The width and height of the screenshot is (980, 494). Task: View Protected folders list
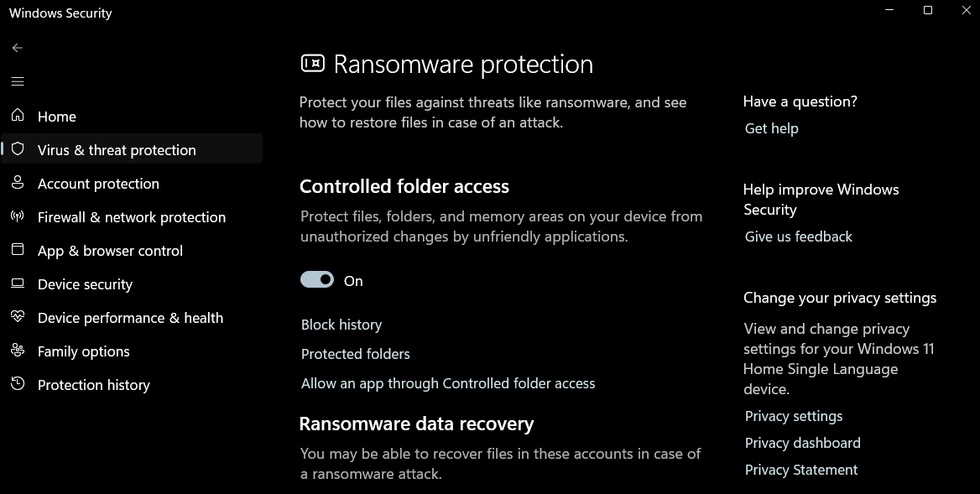coord(355,354)
